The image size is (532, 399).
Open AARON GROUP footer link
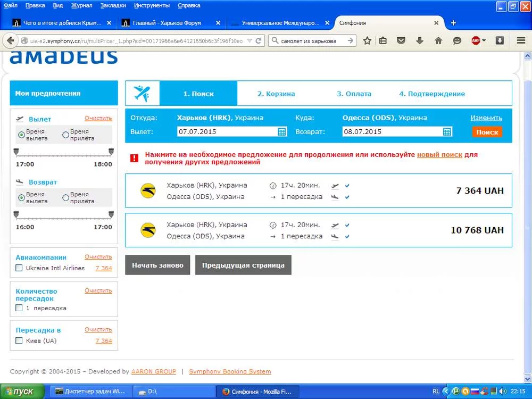[154, 371]
